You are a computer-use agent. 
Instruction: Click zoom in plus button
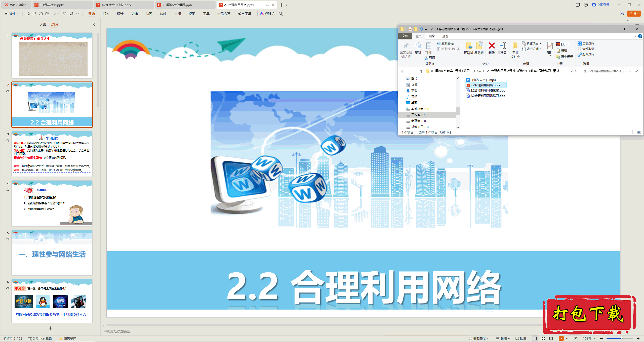click(x=638, y=338)
